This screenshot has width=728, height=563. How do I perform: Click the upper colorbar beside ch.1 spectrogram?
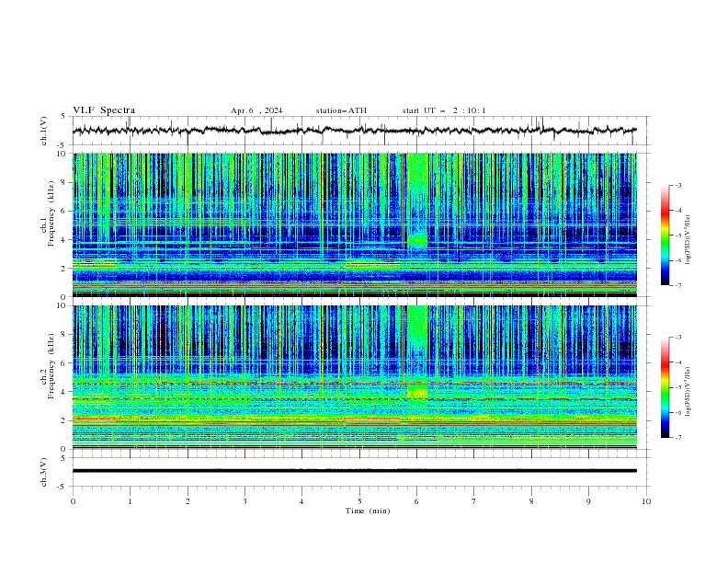click(x=665, y=236)
